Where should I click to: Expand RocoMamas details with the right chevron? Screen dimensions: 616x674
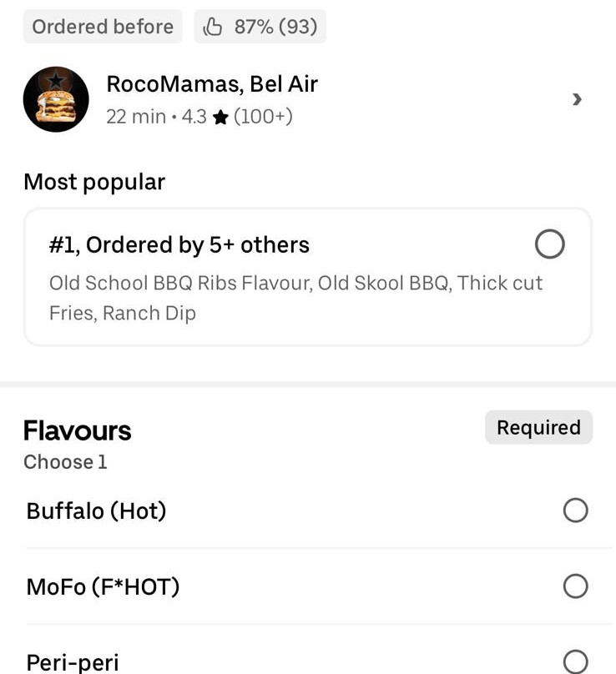coord(577,99)
